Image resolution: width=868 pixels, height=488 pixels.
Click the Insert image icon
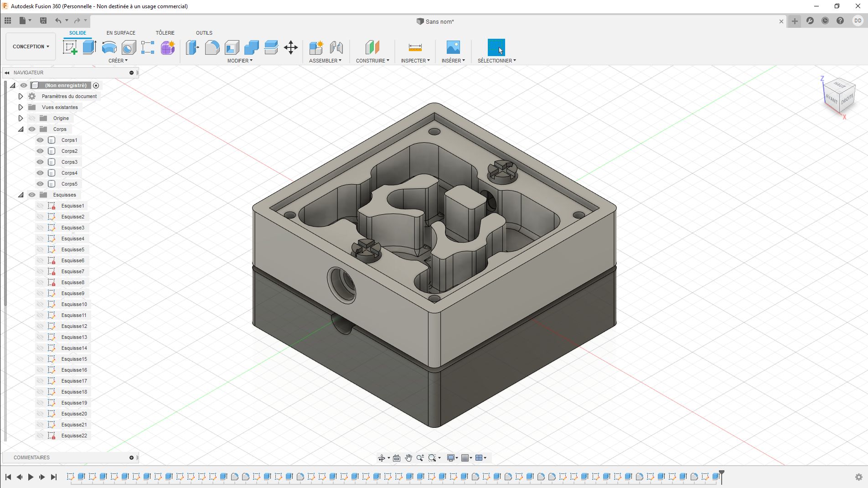click(x=453, y=47)
